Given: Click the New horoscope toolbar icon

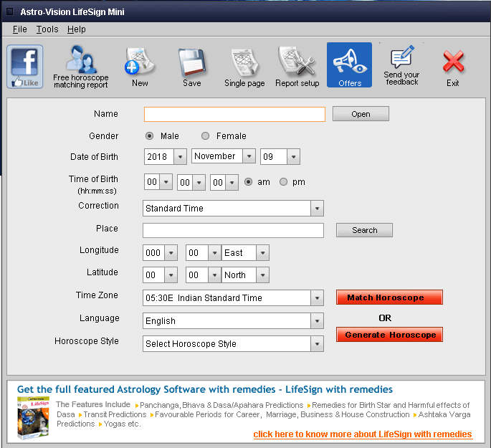Looking at the screenshot, I should coord(140,66).
